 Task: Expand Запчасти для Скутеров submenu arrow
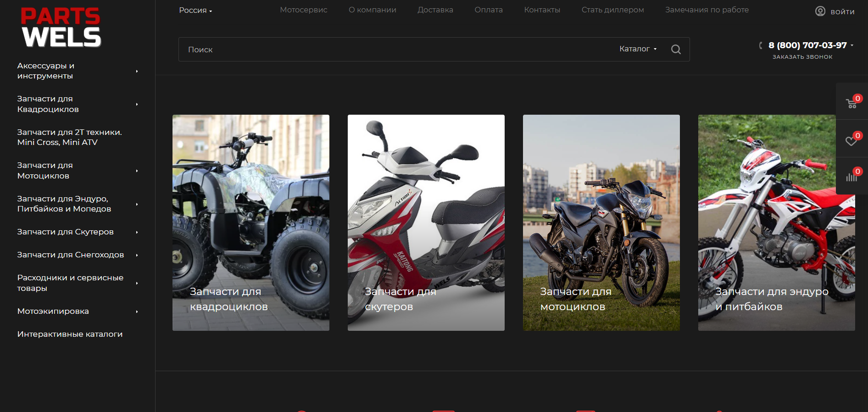tap(137, 232)
